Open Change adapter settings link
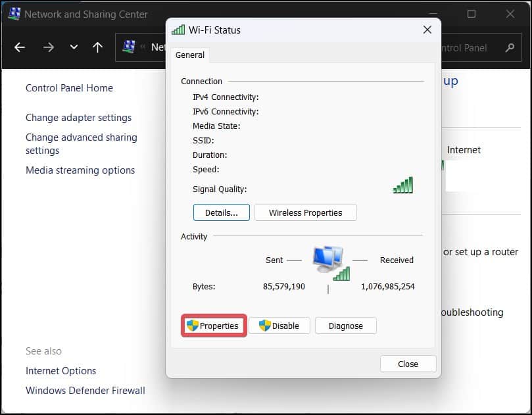This screenshot has height=415, width=532. [x=79, y=118]
